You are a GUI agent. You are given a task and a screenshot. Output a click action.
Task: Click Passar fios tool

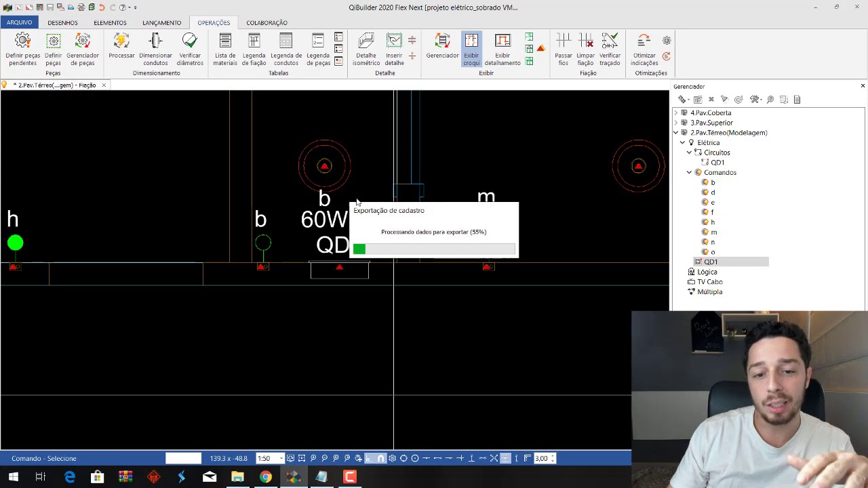click(564, 50)
